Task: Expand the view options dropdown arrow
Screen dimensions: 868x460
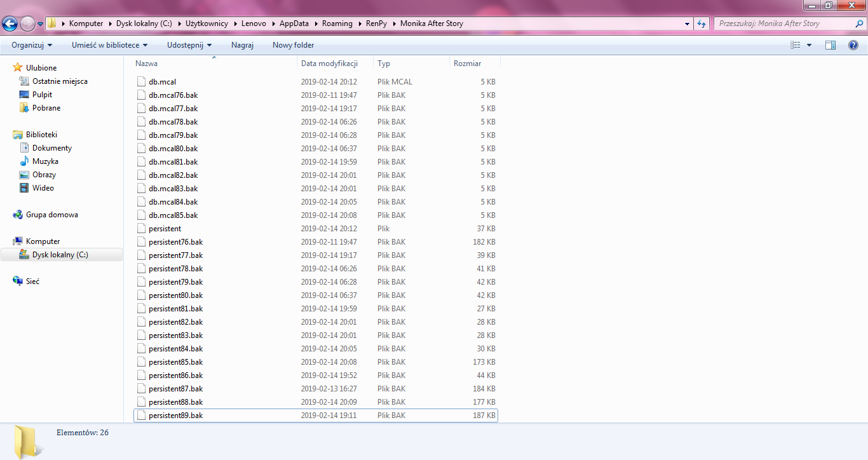Action: (809, 45)
